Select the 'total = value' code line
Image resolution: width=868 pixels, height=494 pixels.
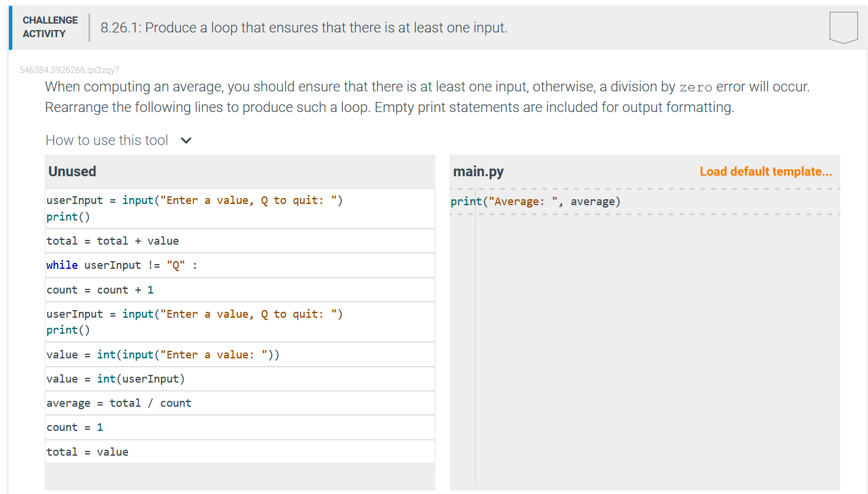[x=240, y=451]
